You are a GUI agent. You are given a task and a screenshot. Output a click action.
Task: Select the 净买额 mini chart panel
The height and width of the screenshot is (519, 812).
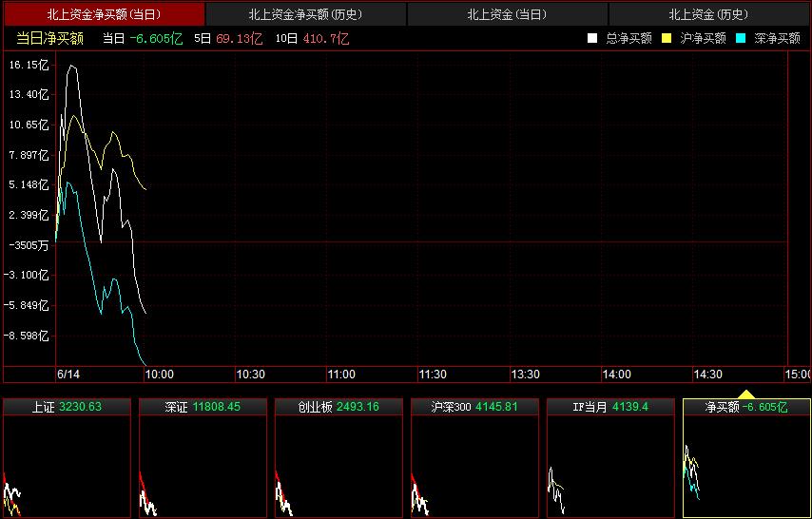746,458
